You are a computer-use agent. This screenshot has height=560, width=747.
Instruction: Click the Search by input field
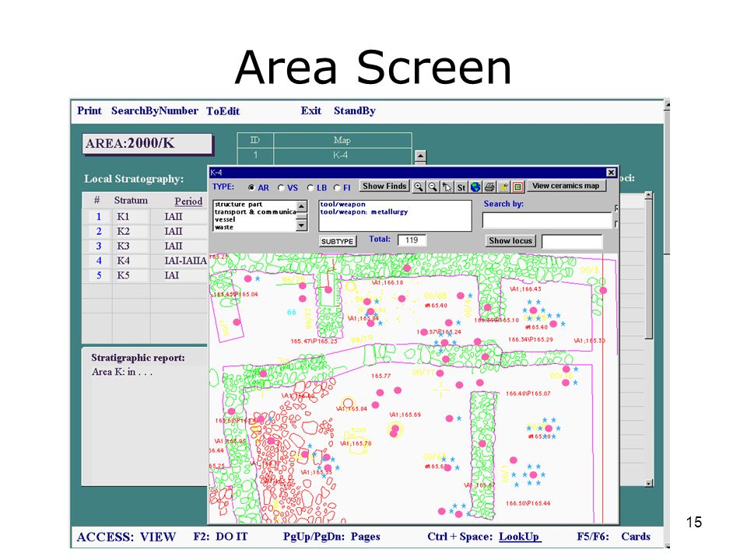[x=547, y=220]
